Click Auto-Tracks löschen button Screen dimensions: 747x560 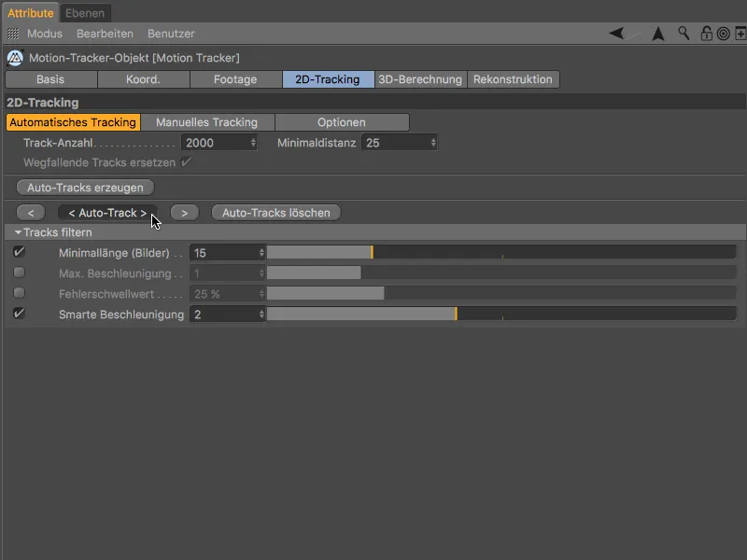(276, 213)
